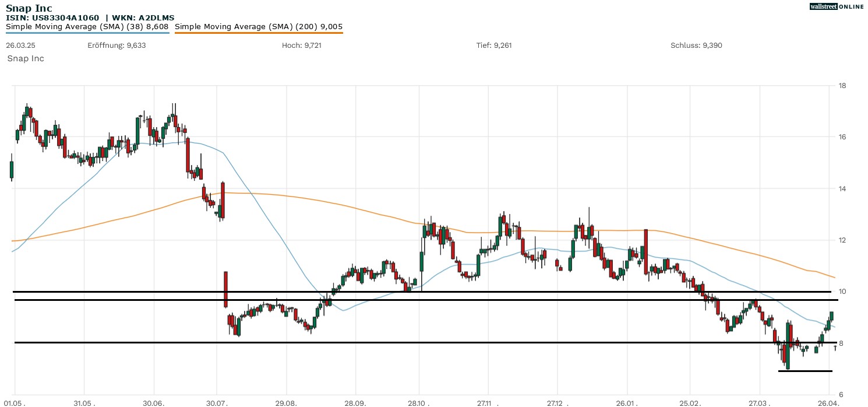Click orange color line under SMA (200)
The image size is (868, 407).
(259, 33)
